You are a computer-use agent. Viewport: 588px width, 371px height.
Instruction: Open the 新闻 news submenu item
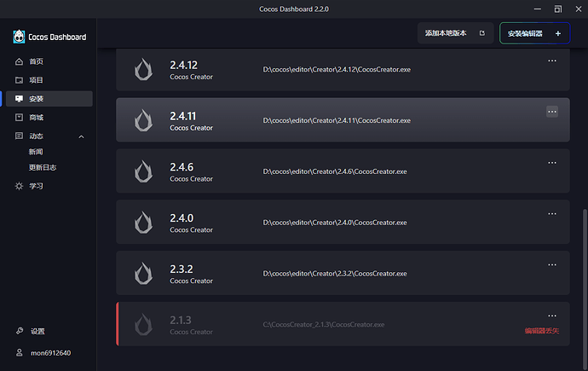click(x=37, y=152)
